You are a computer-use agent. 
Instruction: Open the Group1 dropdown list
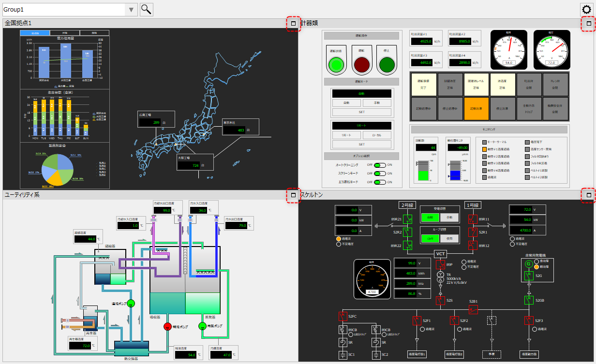[x=131, y=9]
